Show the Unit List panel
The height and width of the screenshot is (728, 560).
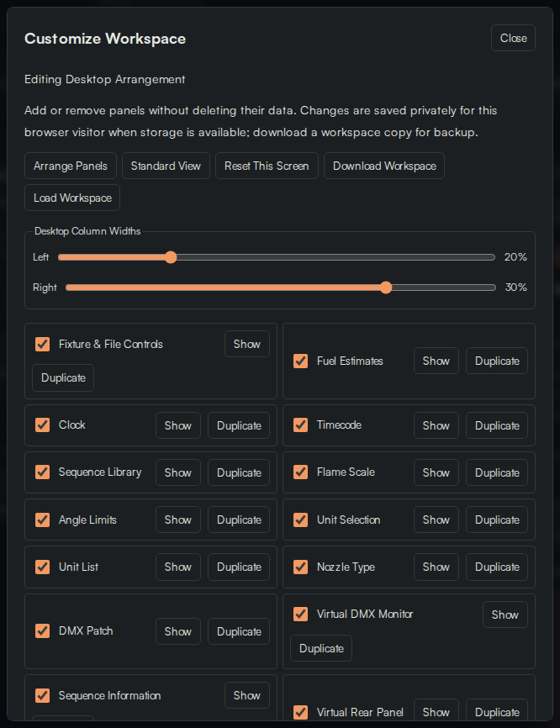pos(178,567)
